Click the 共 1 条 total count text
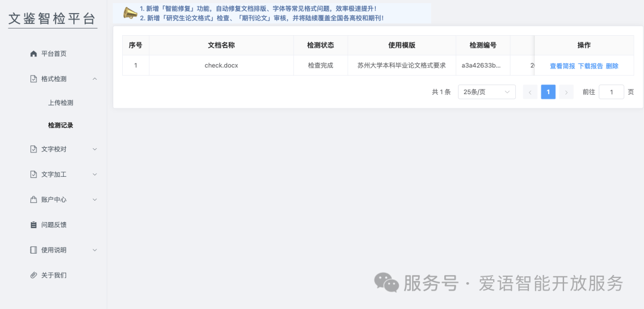644x309 pixels. click(441, 92)
